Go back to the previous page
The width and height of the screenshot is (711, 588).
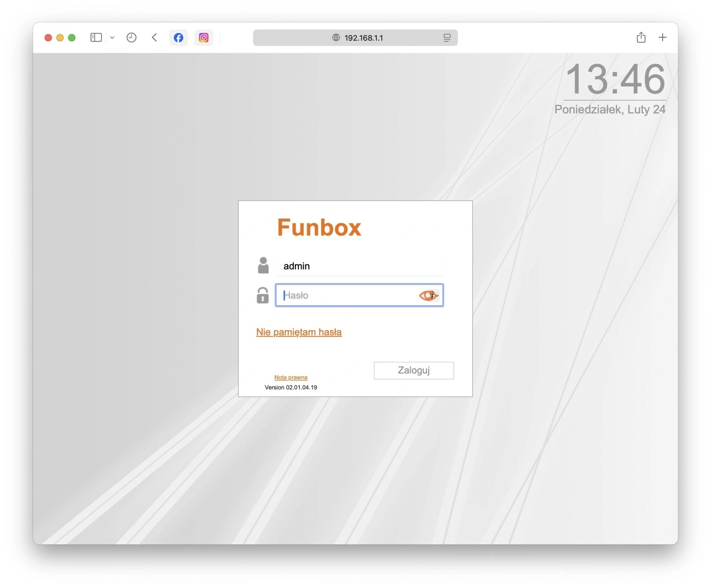coord(154,38)
